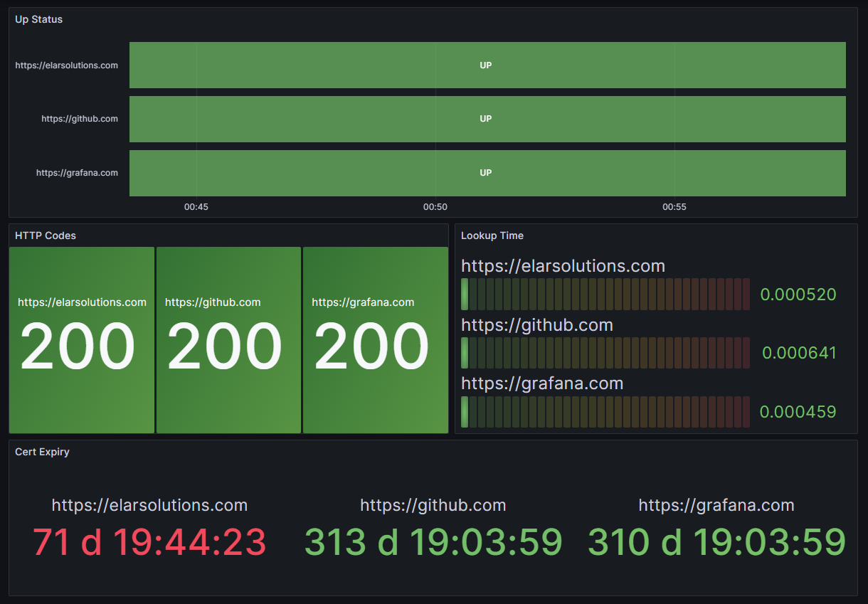Click the expiry value 310 d 19:03:59
Image resolution: width=868 pixels, height=604 pixels.
coord(716,542)
